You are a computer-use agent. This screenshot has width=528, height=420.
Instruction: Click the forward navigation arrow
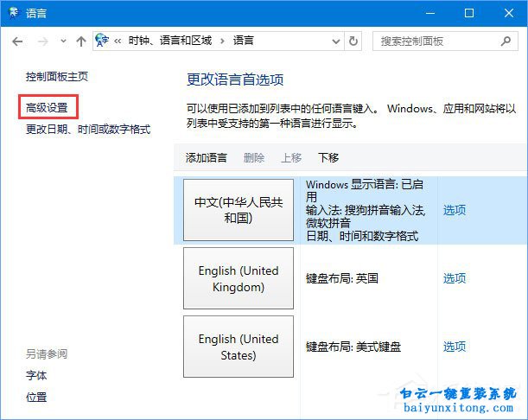42,41
